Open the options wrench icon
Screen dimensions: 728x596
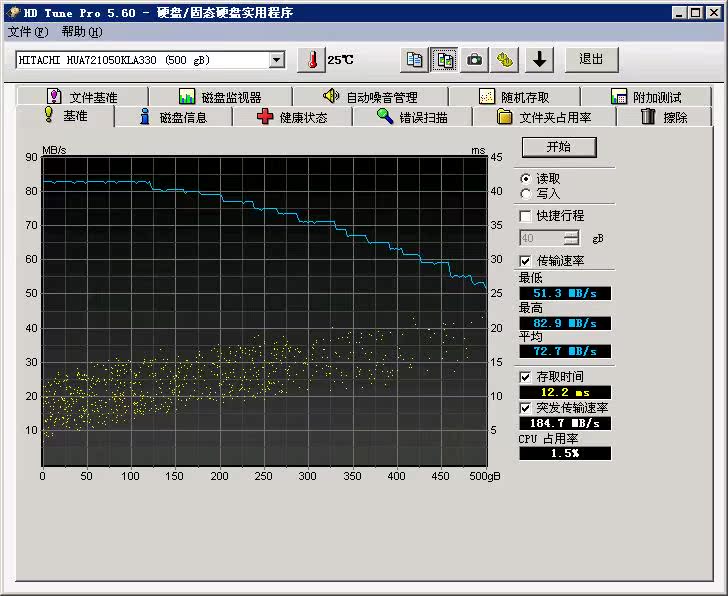click(x=506, y=60)
